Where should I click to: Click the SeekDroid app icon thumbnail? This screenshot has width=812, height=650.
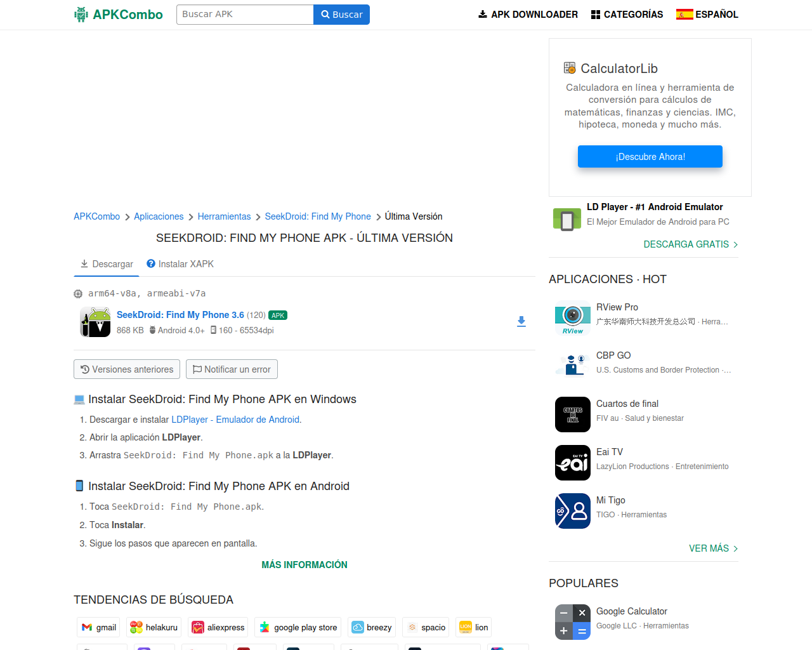(95, 322)
